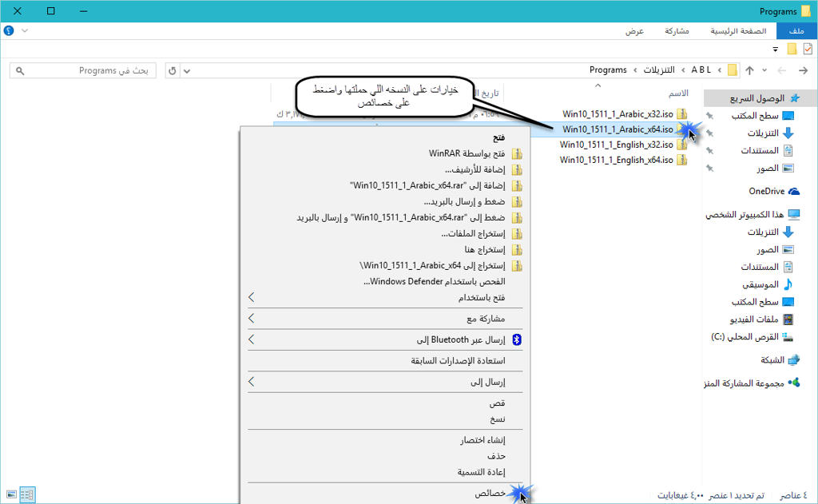Expand the إرسال عبر Bluetooth إلى submenu
Viewport: 818px width, 504px height.
252,339
